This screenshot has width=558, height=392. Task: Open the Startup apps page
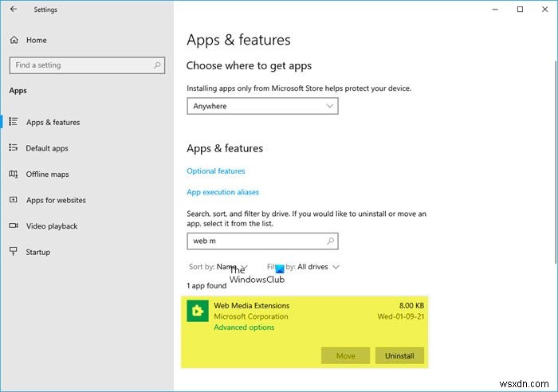tap(37, 253)
